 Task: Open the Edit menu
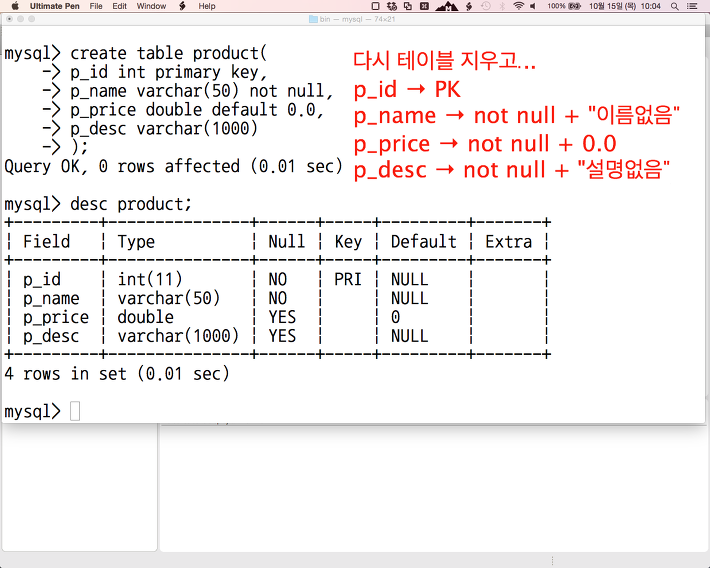tap(120, 6)
